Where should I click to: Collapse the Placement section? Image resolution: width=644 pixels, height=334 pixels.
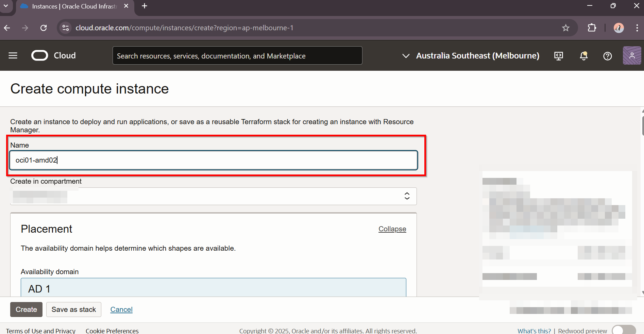point(392,229)
